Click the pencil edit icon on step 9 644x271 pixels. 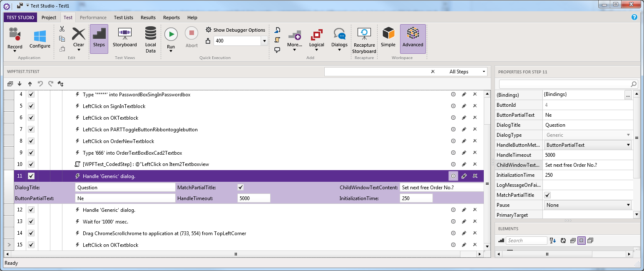pyautogui.click(x=464, y=153)
